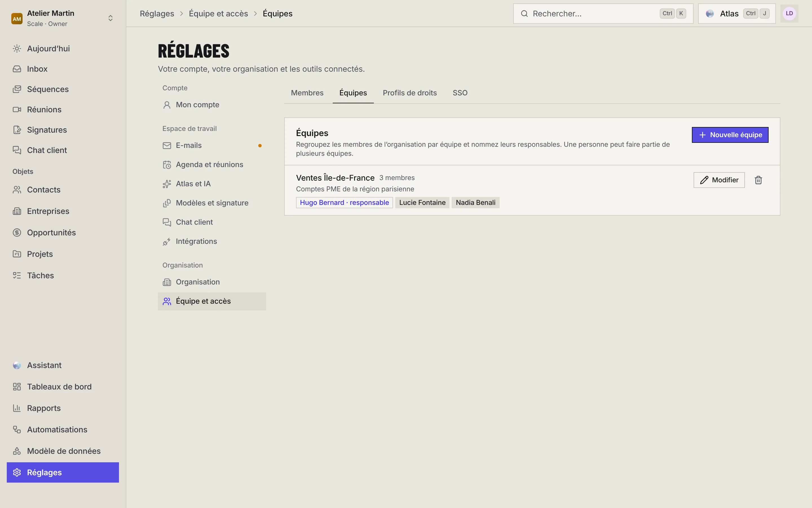812x508 pixels.
Task: Click the Réglages breadcrumb link
Action: (157, 14)
